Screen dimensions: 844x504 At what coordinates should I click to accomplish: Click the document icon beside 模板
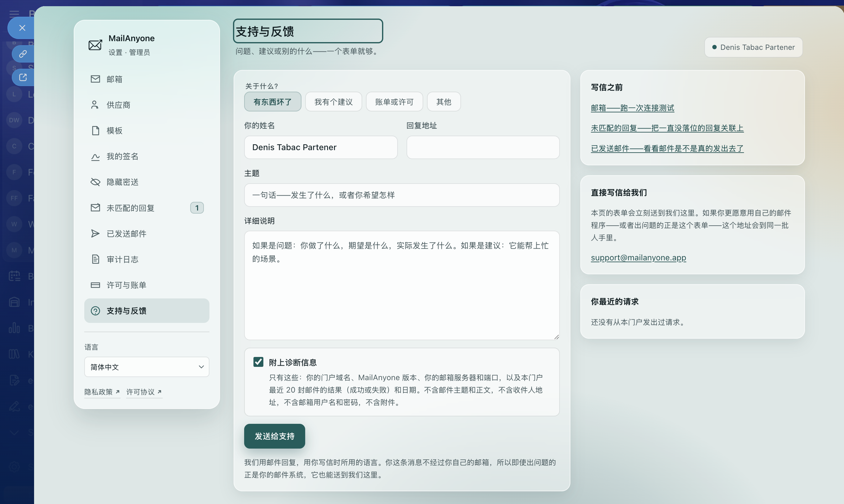coord(95,130)
